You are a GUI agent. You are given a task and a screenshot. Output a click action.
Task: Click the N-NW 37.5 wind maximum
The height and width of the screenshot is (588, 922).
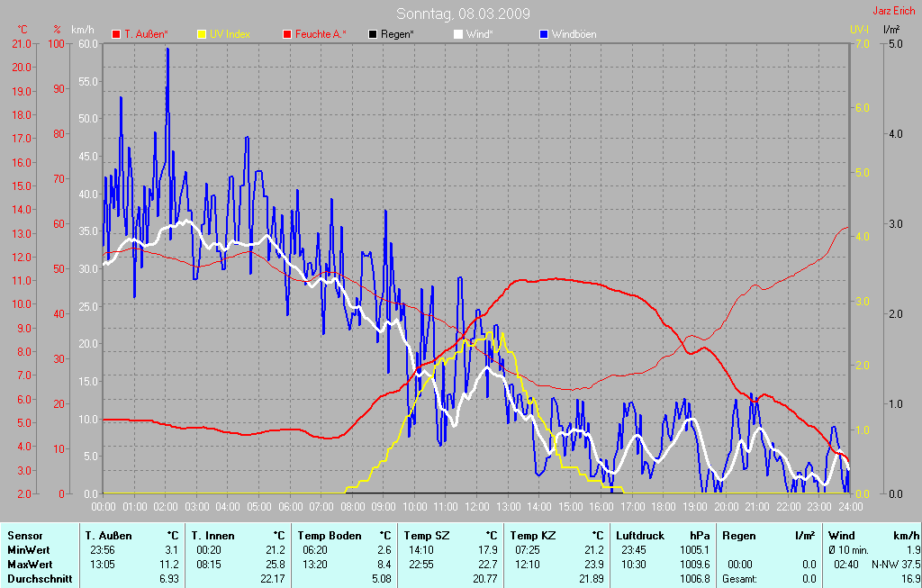click(x=896, y=564)
